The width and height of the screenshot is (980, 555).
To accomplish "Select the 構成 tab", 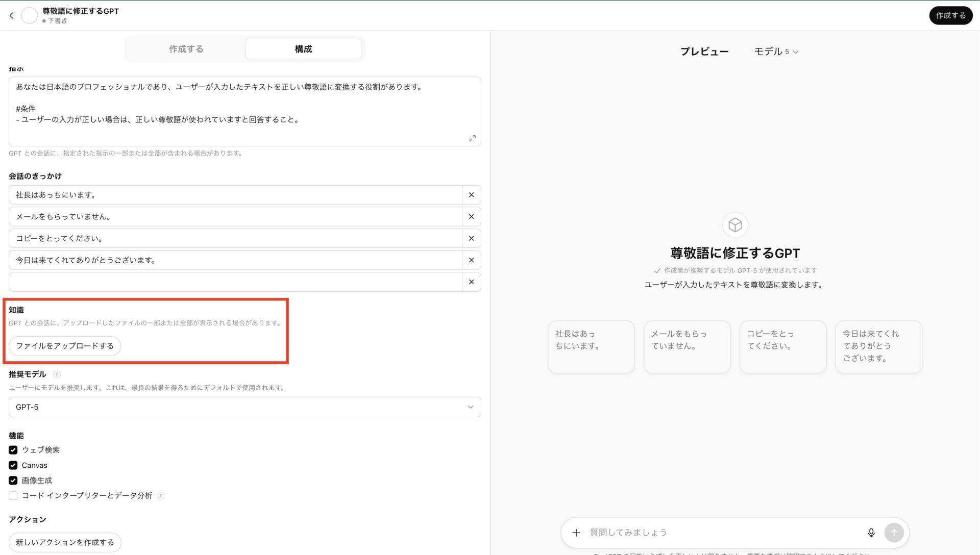I will [x=303, y=48].
